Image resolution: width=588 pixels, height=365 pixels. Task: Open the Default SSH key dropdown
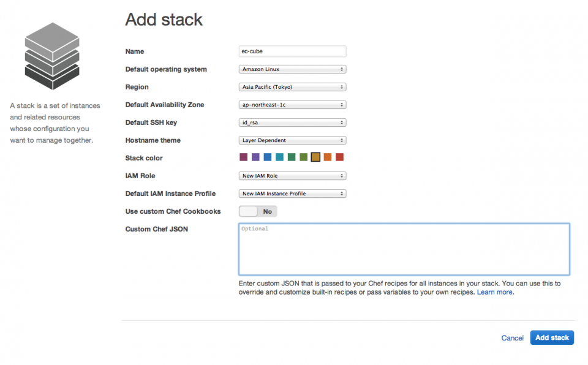(292, 122)
